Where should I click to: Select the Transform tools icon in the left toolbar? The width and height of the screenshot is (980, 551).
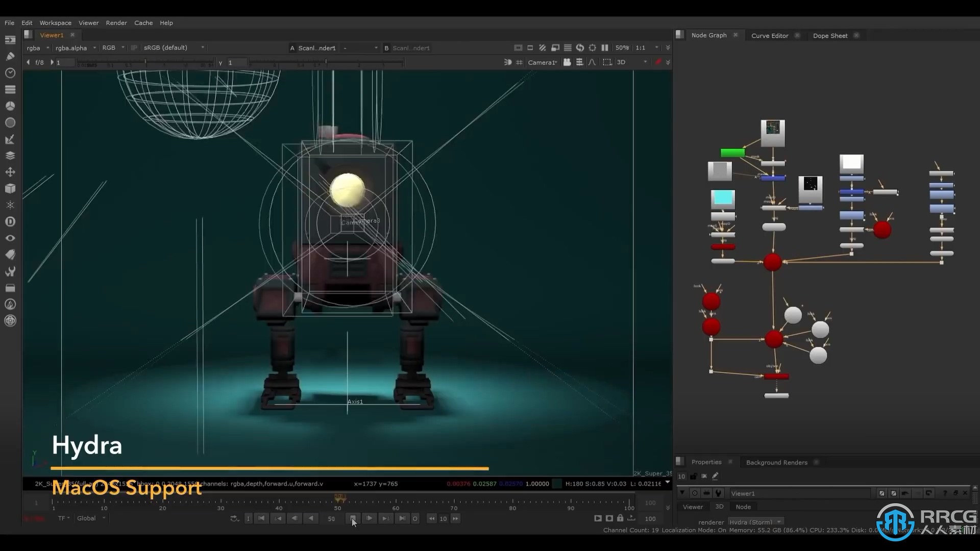[x=10, y=172]
